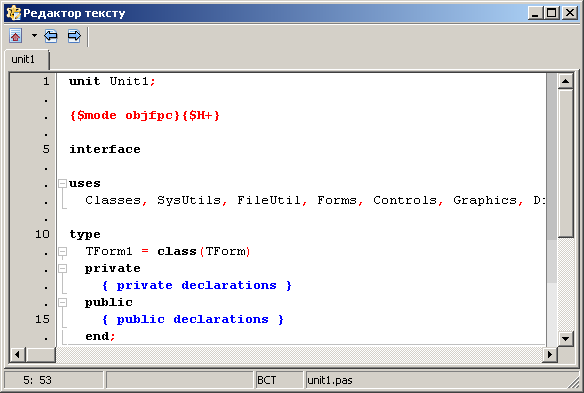This screenshot has height=393, width=584.
Task: Click line number 1 in the gutter
Action: click(x=46, y=81)
